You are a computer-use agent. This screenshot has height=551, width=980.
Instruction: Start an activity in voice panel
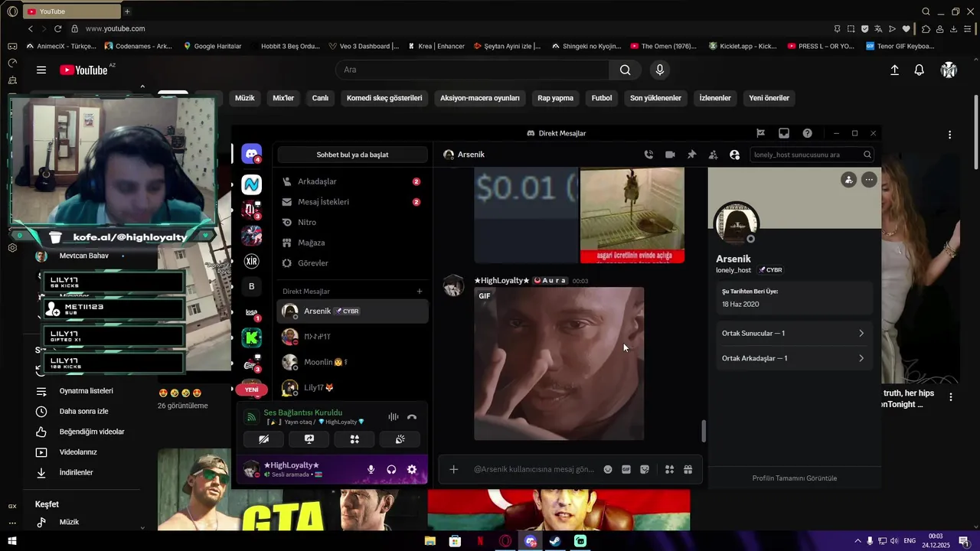(354, 439)
